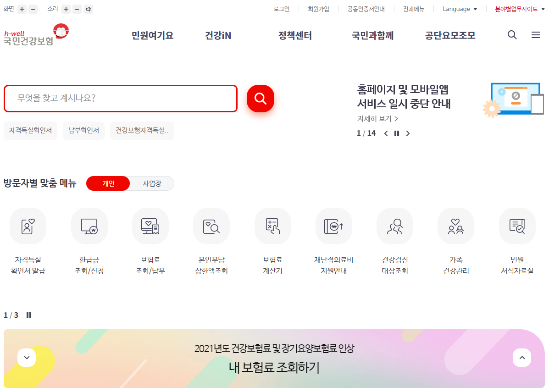This screenshot has width=549, height=392.
Task: Open the 국민과함께 menu
Action: click(x=372, y=35)
